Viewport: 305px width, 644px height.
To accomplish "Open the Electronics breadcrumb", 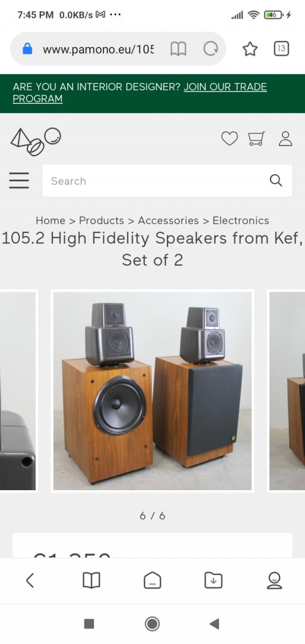I will tap(241, 221).
